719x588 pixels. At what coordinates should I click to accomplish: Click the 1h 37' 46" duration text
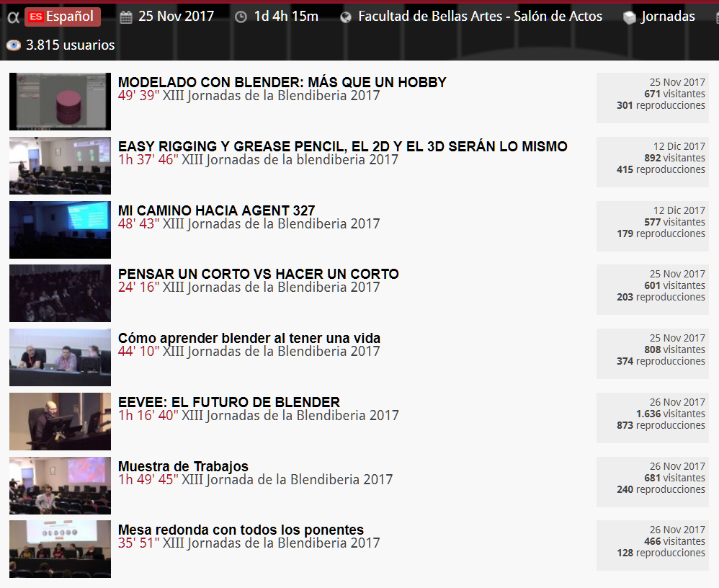(148, 160)
